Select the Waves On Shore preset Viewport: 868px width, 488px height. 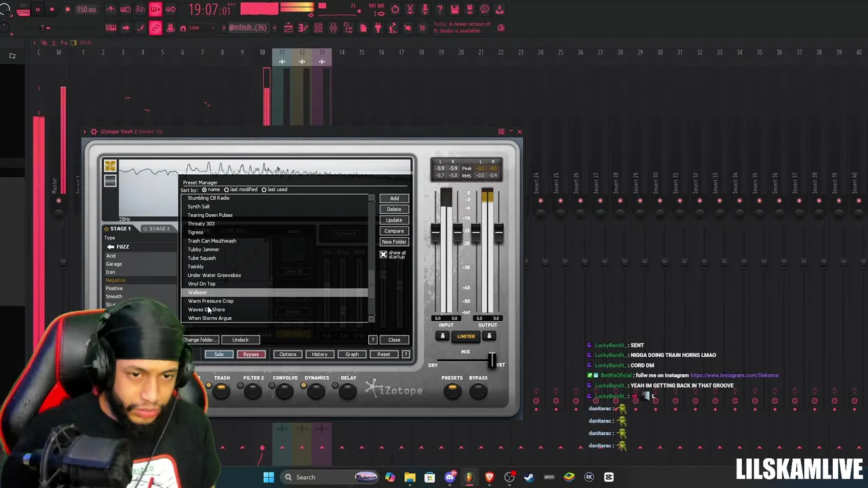[x=275, y=310]
